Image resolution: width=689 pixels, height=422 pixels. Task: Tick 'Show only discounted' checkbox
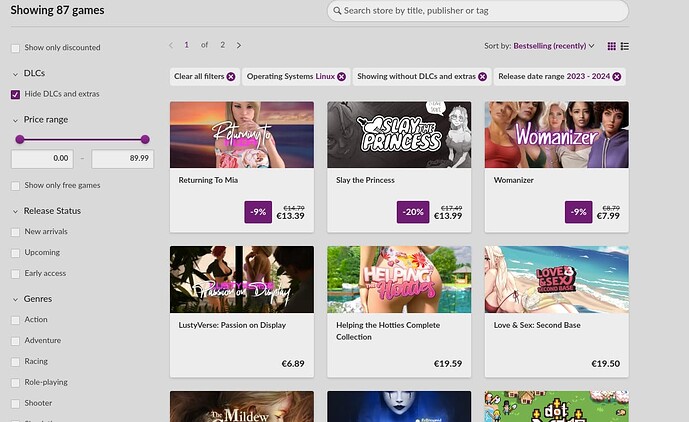pyautogui.click(x=15, y=48)
